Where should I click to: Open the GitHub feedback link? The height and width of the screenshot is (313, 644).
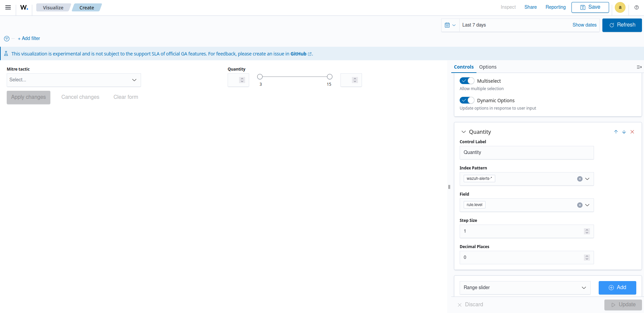click(298, 54)
